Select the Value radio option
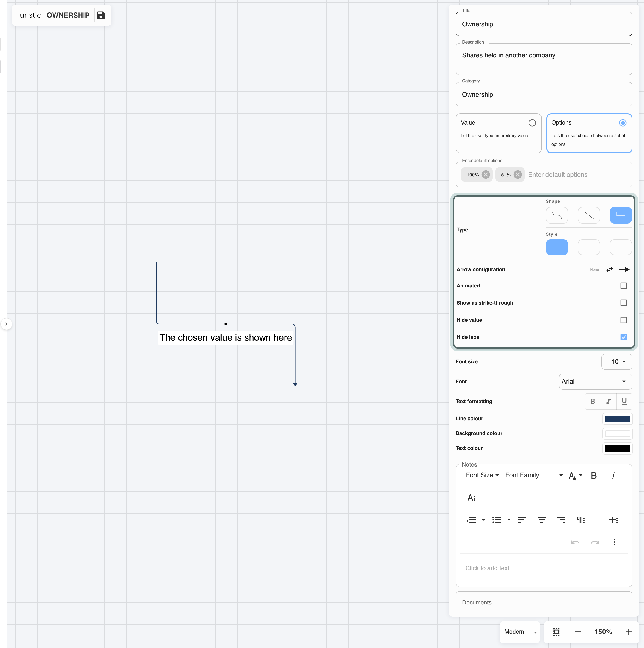 tap(532, 123)
